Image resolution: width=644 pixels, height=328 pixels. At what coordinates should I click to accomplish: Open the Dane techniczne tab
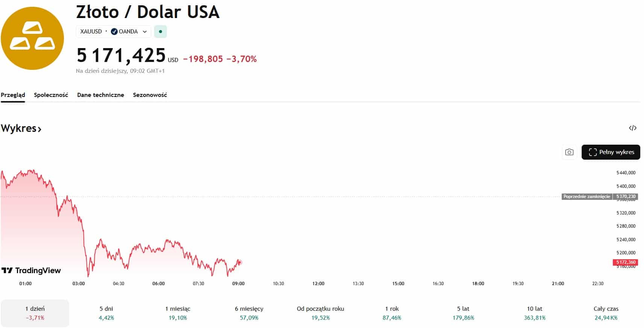(100, 95)
